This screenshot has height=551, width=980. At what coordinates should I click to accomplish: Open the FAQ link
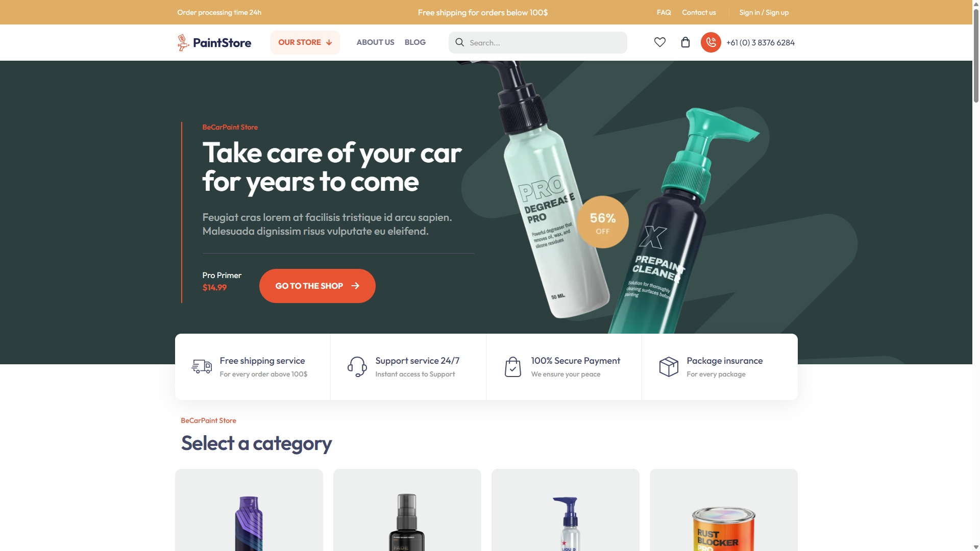coord(664,12)
